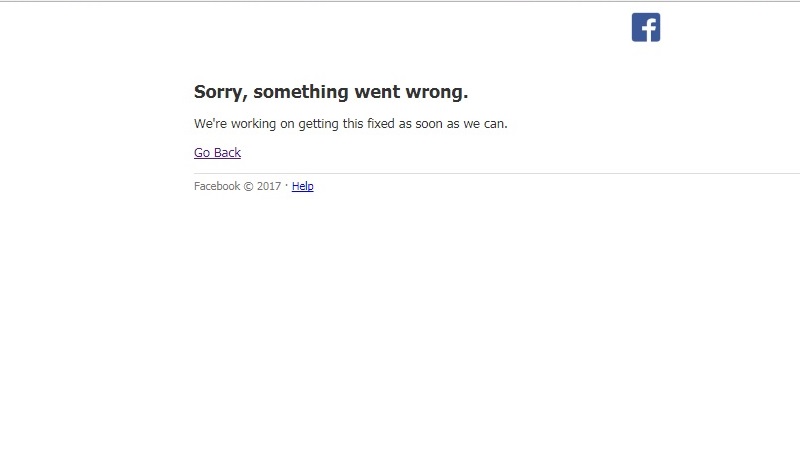Click the "Facebook © 2017" footer text
800x465 pixels.
[237, 186]
